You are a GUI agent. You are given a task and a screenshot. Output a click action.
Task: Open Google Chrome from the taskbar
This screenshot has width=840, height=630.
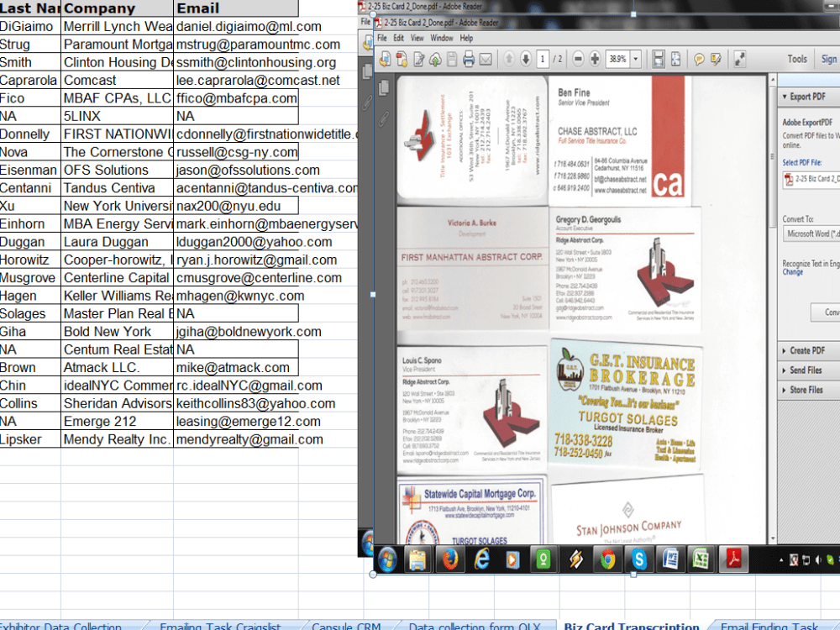[x=607, y=559]
